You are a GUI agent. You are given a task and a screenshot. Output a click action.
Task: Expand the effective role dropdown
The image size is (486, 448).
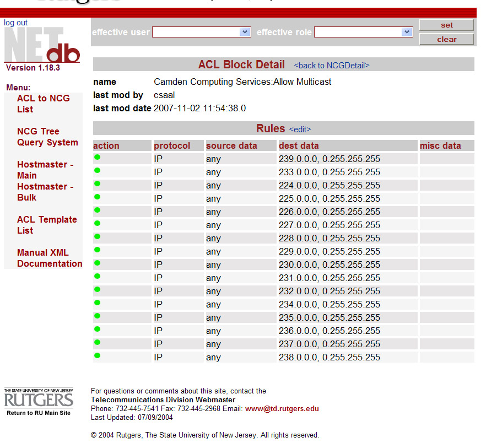(x=363, y=33)
